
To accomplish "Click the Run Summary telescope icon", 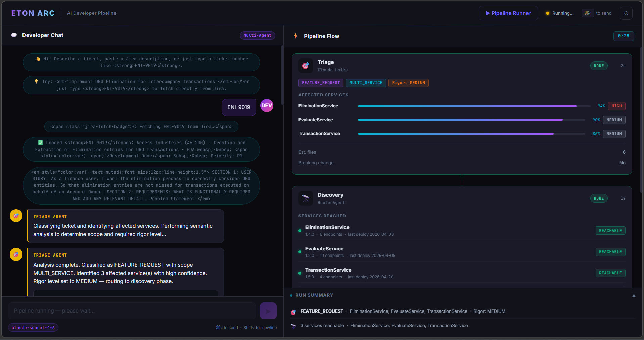I will point(293,326).
